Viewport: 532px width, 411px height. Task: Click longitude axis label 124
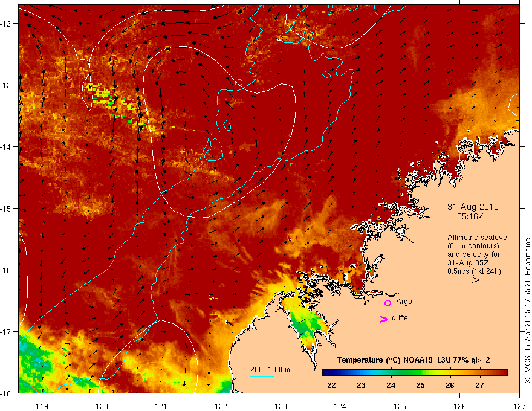click(x=340, y=406)
